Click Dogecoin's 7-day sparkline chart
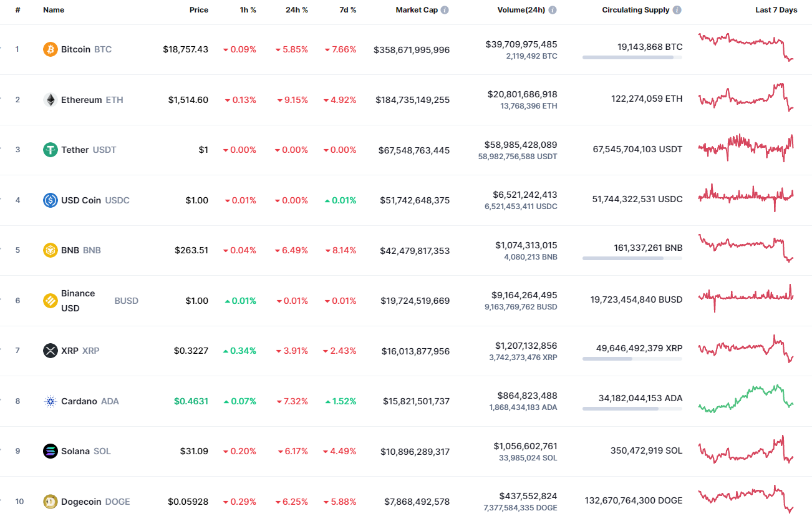The height and width of the screenshot is (521, 812). click(x=746, y=499)
